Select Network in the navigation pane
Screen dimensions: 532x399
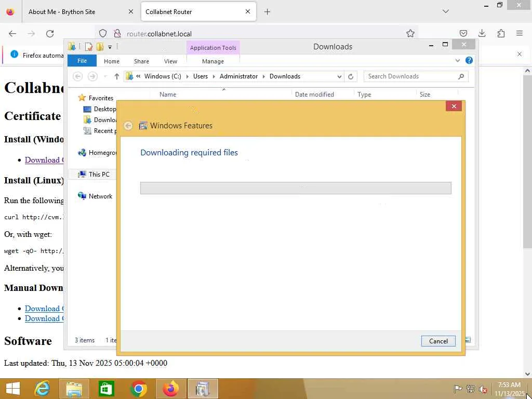pos(100,196)
